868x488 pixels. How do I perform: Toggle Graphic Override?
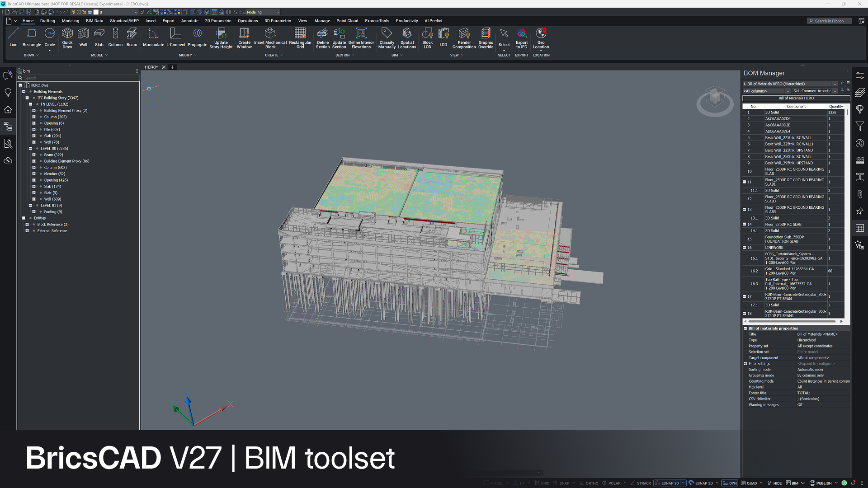click(486, 38)
